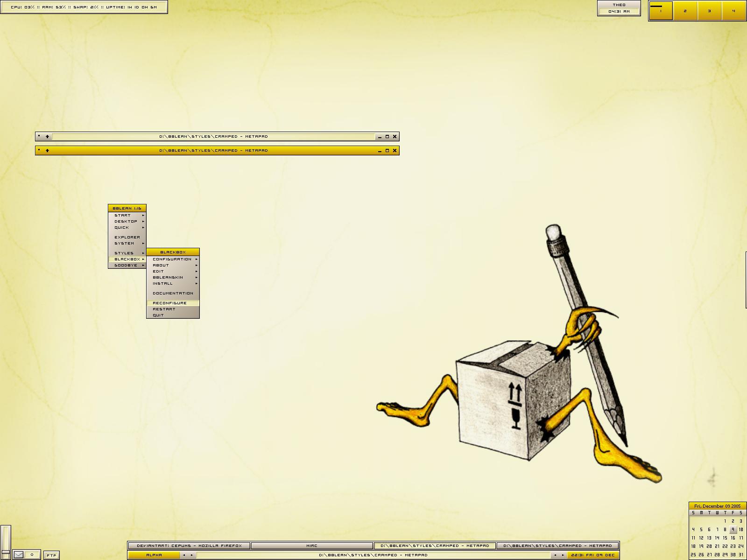The height and width of the screenshot is (560, 747).
Task: Click the up arrow icon in the yellow Metapad titlebar
Action: (47, 151)
